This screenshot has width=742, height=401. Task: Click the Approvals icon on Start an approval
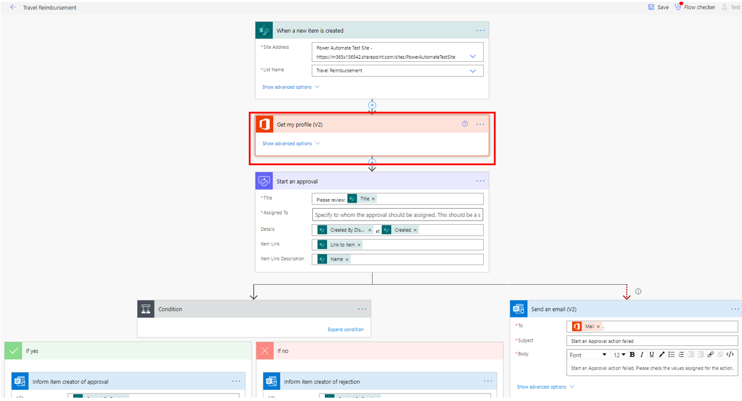click(x=264, y=181)
